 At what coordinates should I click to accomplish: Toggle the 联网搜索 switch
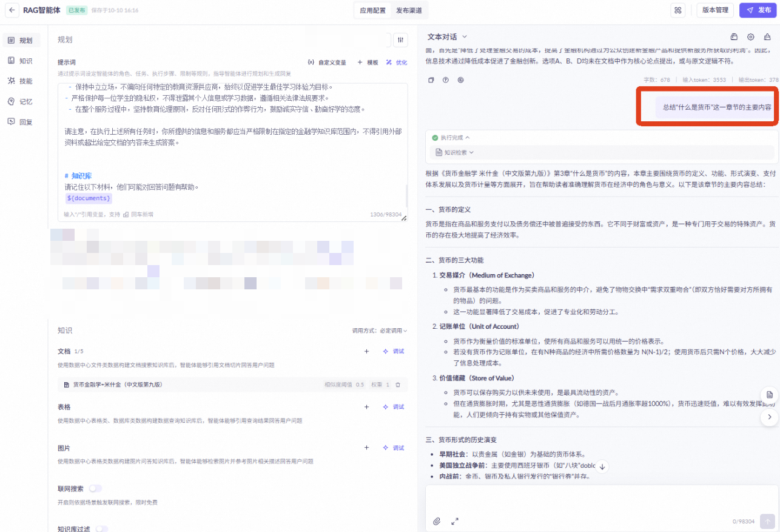pyautogui.click(x=95, y=488)
